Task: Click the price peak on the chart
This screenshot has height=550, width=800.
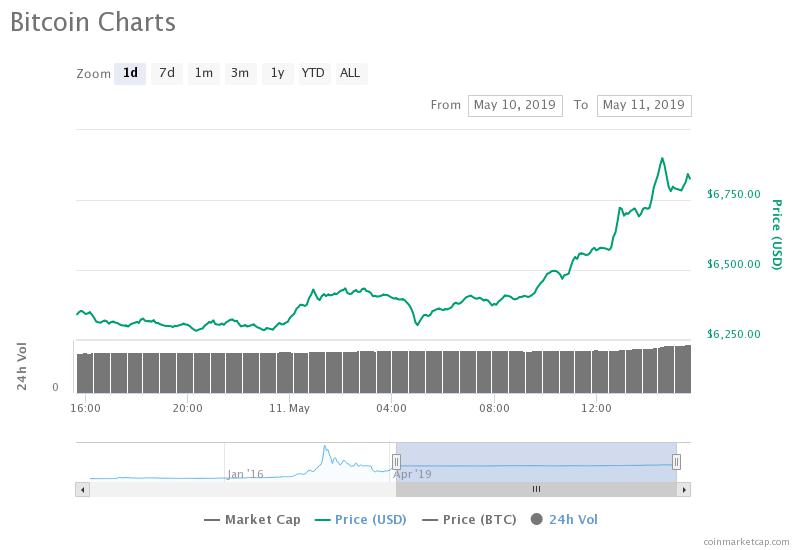Action: (662, 158)
